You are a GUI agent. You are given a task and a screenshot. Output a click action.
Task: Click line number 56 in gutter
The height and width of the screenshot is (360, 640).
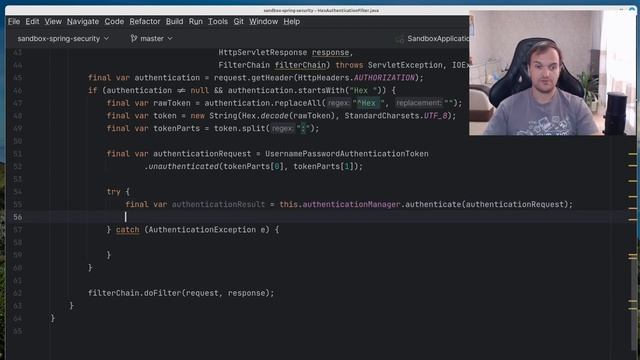(x=18, y=217)
